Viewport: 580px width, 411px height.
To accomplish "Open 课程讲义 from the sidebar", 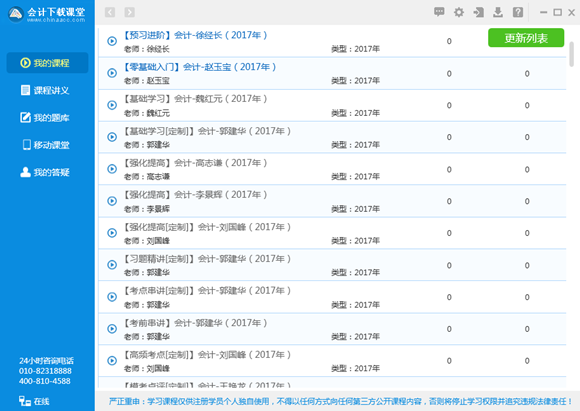I will point(45,90).
